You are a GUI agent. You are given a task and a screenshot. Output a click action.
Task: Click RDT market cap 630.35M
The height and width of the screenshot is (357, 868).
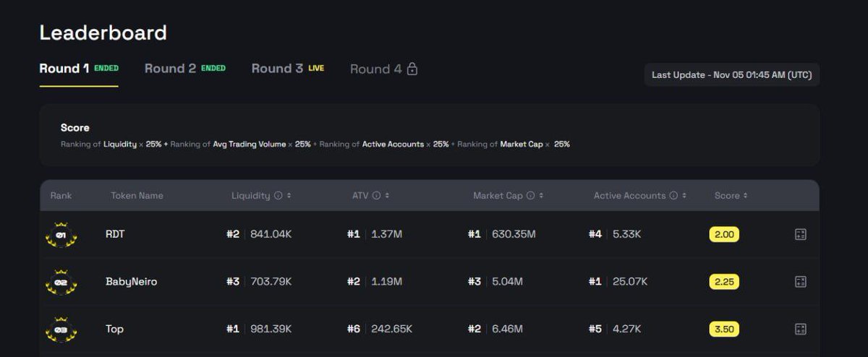pyautogui.click(x=514, y=234)
